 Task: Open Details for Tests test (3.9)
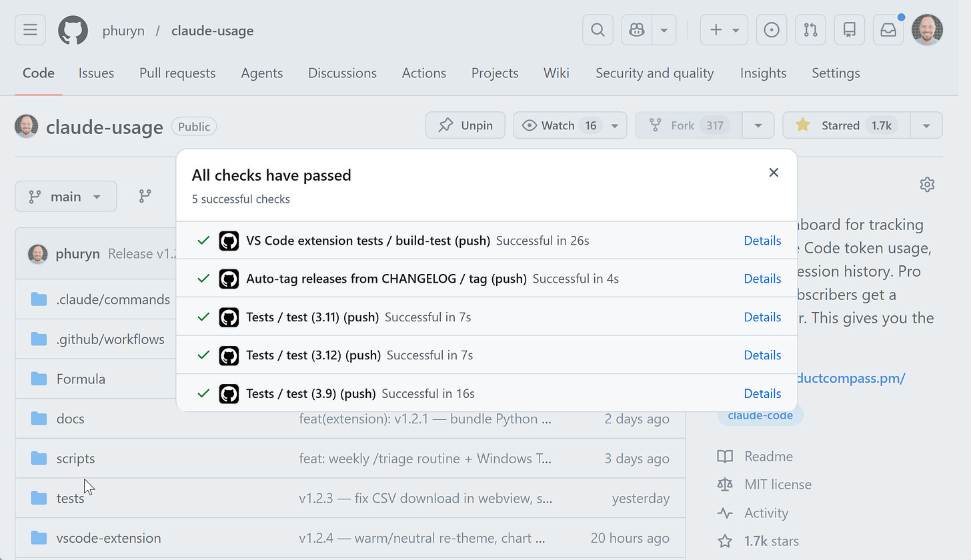coord(762,394)
